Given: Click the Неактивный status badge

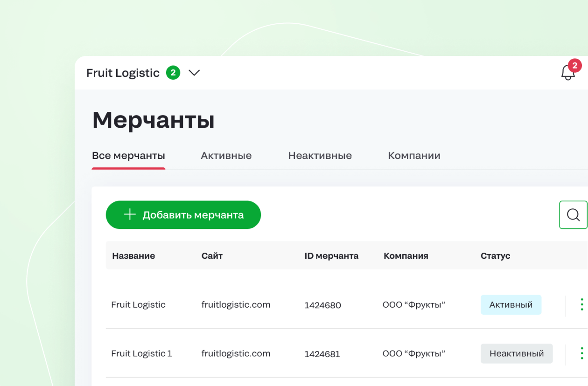Looking at the screenshot, I should 517,354.
